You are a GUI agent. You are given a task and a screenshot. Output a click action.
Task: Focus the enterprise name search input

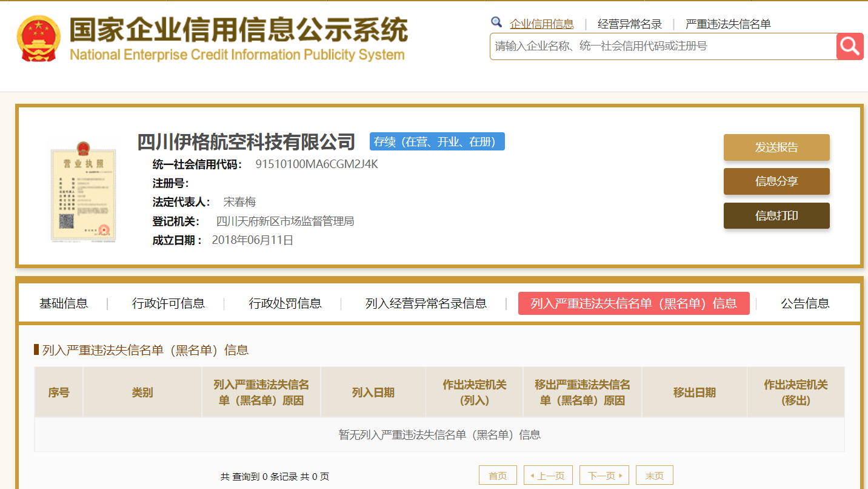(x=663, y=46)
